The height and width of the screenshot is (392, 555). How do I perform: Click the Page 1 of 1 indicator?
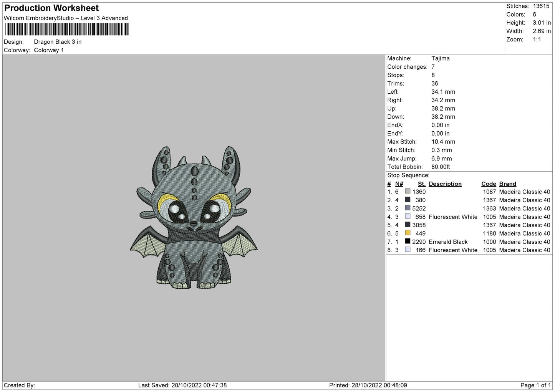[x=535, y=385]
